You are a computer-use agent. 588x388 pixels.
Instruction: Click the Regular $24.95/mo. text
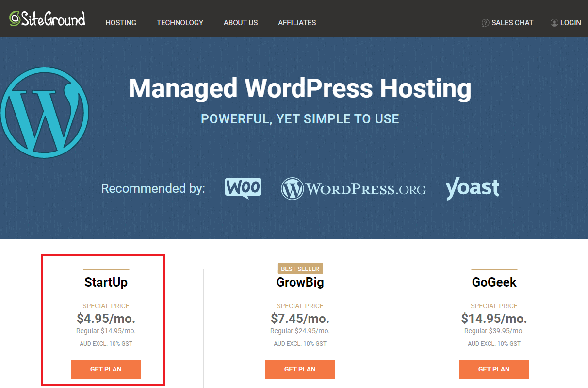300,331
